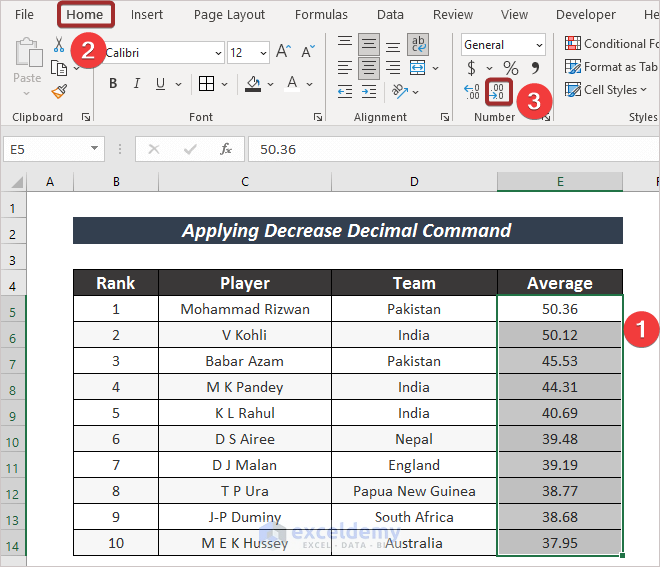Open the Name Box dropdown arrow

(x=95, y=149)
